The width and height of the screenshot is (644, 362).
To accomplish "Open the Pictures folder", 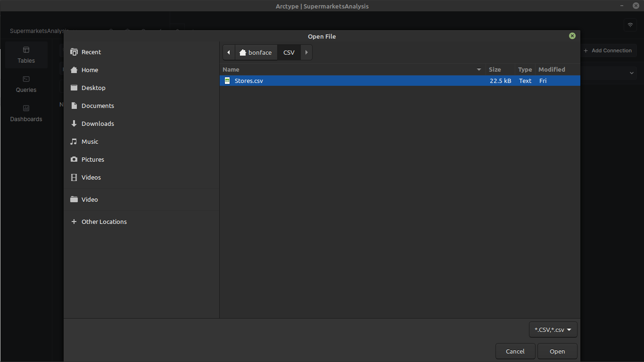I will (x=92, y=159).
